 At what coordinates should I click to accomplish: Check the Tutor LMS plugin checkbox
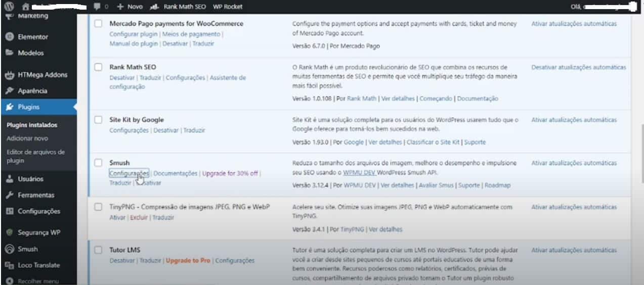click(x=99, y=250)
